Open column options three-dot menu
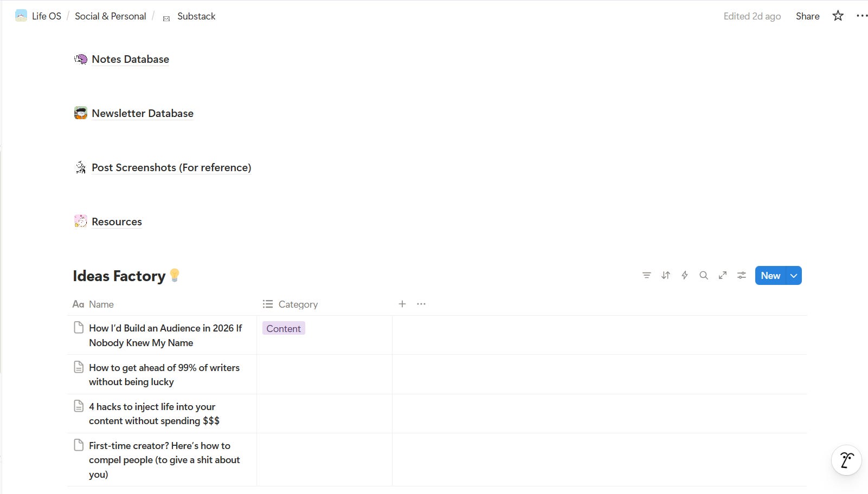The height and width of the screenshot is (494, 868). click(421, 304)
